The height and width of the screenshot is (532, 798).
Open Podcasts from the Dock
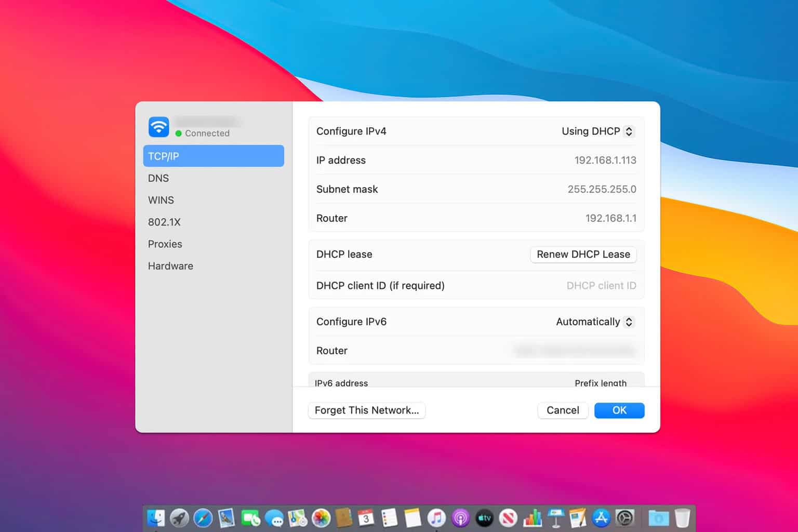pyautogui.click(x=460, y=518)
